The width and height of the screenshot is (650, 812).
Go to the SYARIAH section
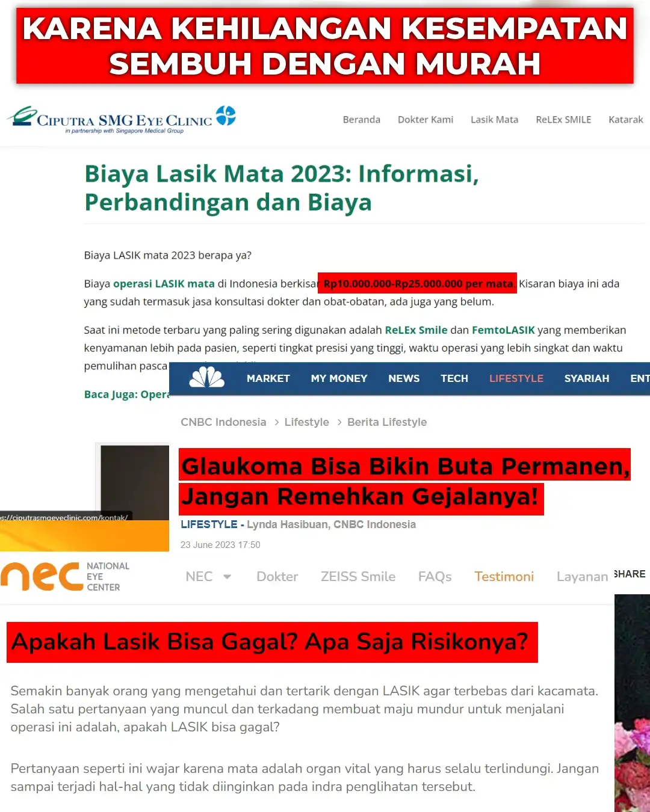[586, 378]
